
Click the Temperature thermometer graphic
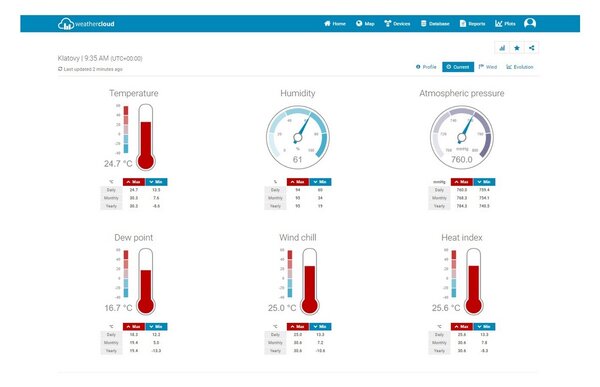[x=145, y=137]
